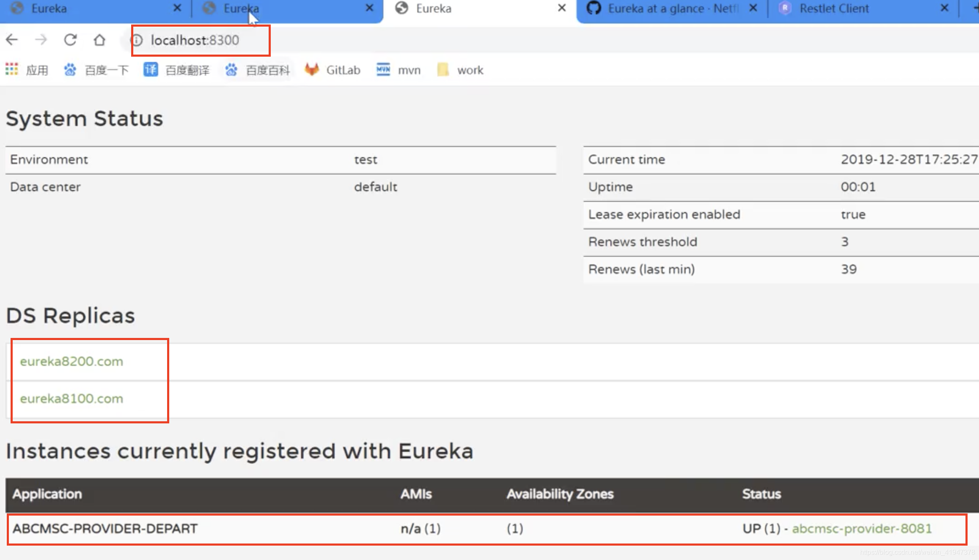Open the 应用 apps grid bookmark
This screenshot has height=560, width=979.
pyautogui.click(x=27, y=70)
